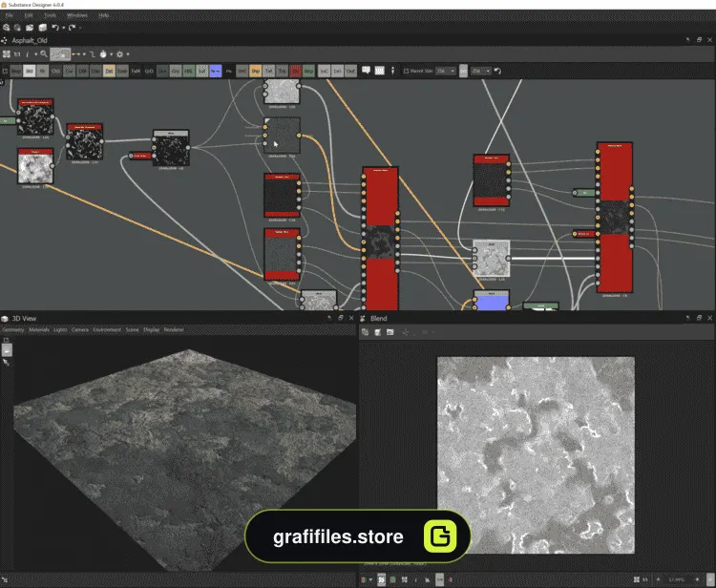Open the Materials menu in 3D View
716x588 pixels.
point(39,329)
